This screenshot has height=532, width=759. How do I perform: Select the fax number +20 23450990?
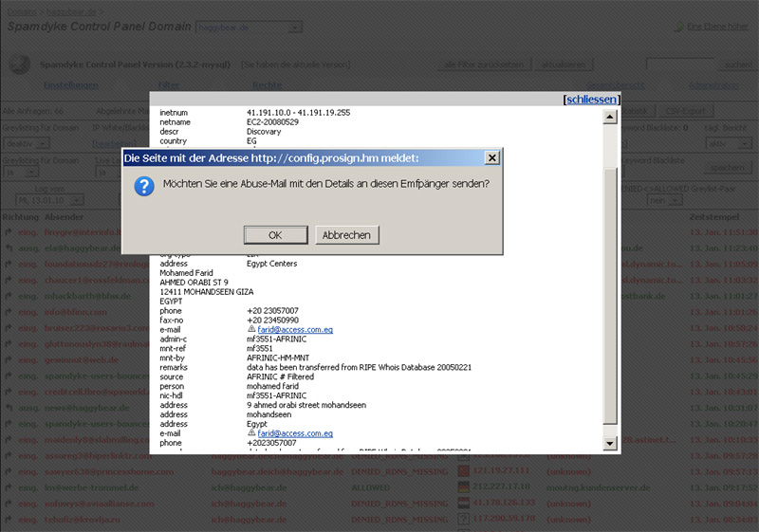(x=272, y=321)
